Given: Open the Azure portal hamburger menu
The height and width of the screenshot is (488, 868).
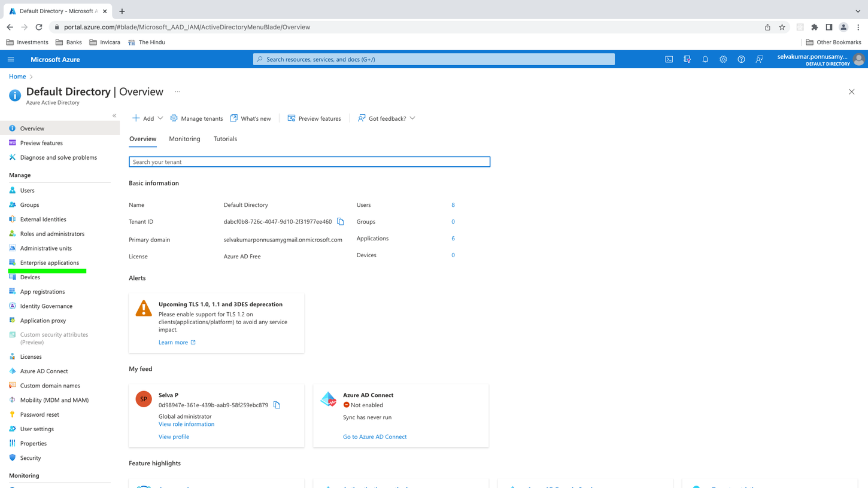Looking at the screenshot, I should click(x=11, y=59).
